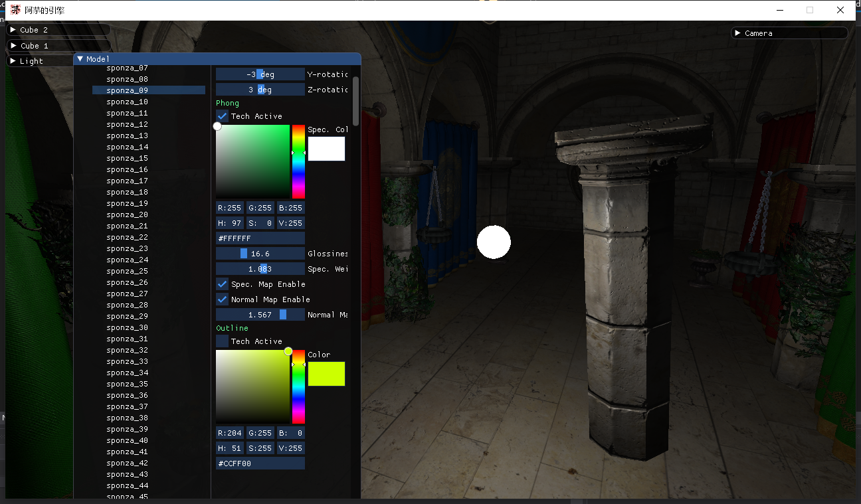
Task: Expand the Camera panel
Action: pos(737,33)
